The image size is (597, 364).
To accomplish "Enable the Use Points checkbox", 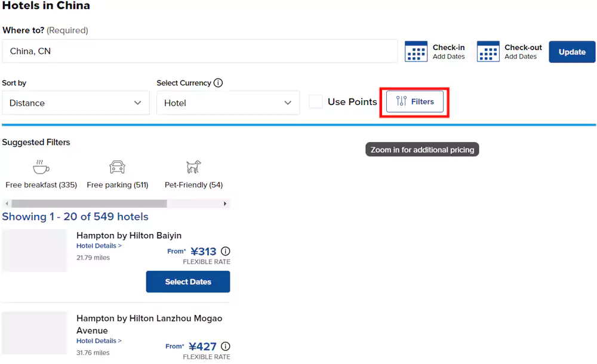I will coord(316,102).
